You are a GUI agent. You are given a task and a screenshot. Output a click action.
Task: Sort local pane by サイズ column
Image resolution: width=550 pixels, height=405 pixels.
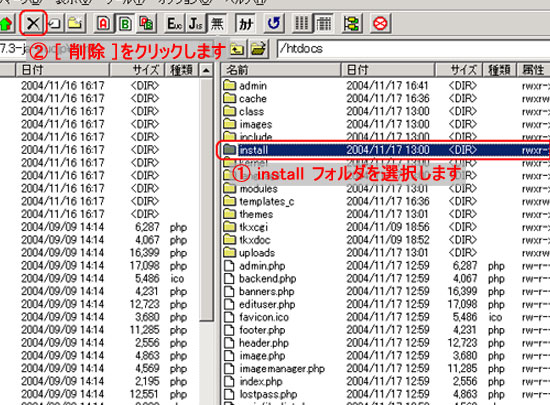pyautogui.click(x=137, y=70)
